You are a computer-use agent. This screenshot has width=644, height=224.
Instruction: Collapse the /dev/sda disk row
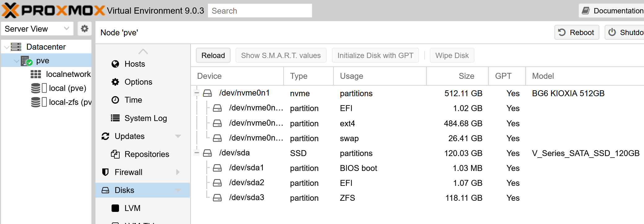pyautogui.click(x=196, y=153)
